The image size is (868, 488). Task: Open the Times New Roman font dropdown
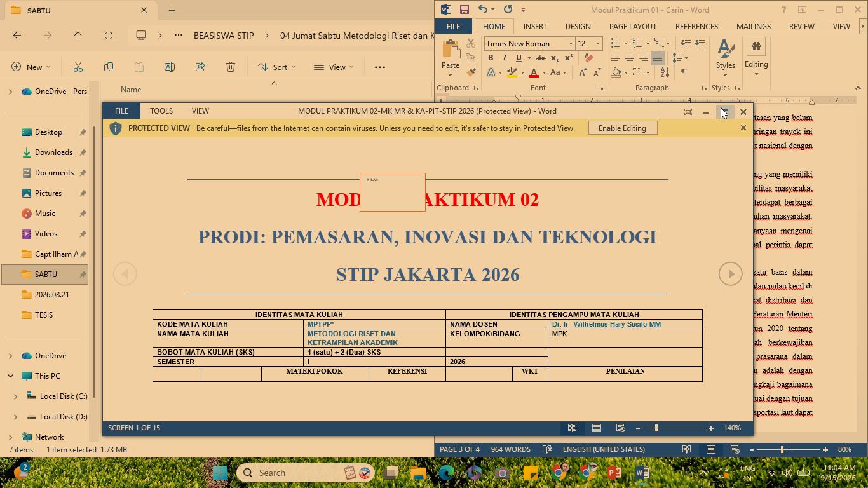coord(571,43)
